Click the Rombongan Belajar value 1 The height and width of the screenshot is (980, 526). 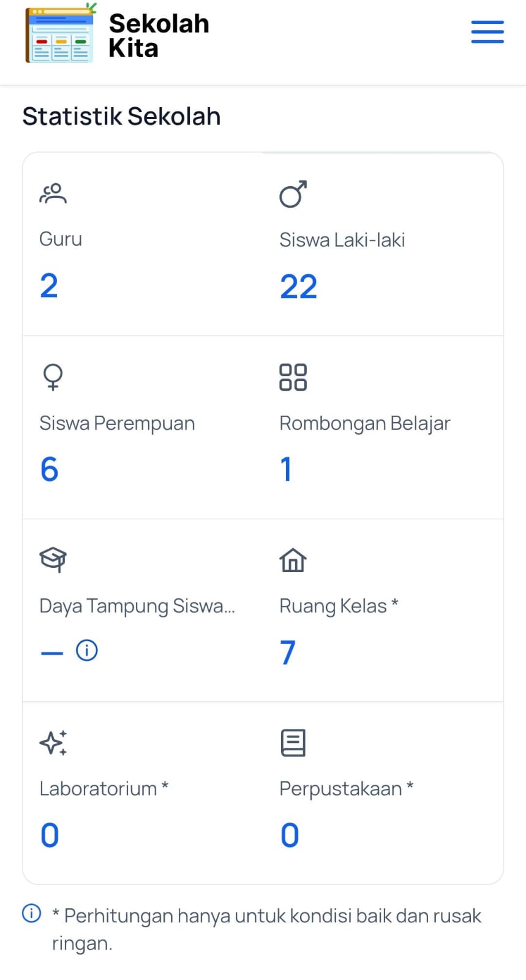coord(286,469)
